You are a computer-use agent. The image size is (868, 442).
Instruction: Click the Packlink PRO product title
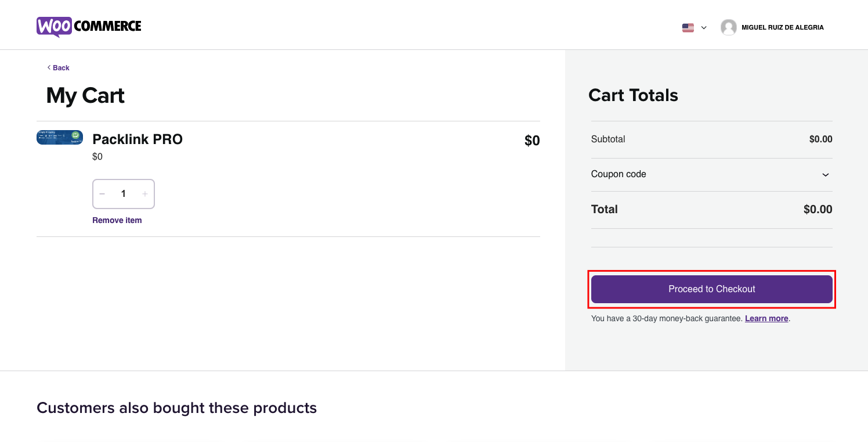point(137,139)
